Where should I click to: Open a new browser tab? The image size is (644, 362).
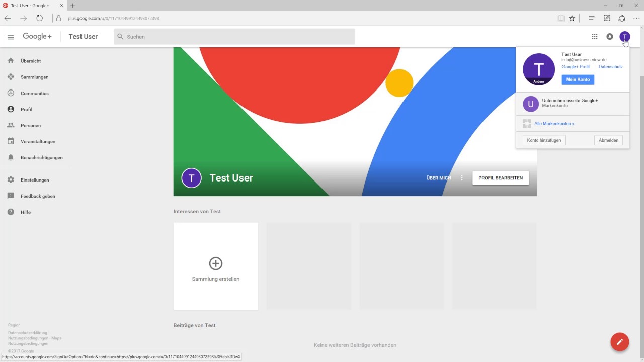pyautogui.click(x=72, y=6)
